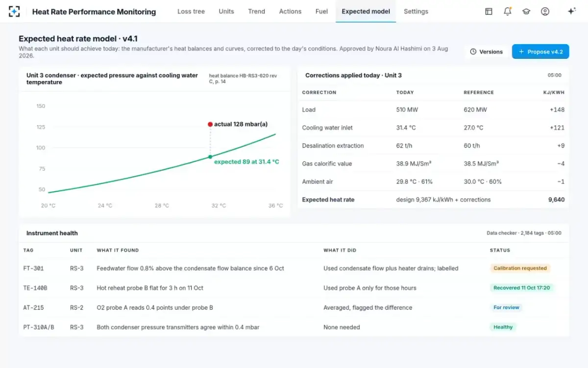Image resolution: width=588 pixels, height=368 pixels.
Task: Click the Healthy status badge
Action: [x=503, y=327]
